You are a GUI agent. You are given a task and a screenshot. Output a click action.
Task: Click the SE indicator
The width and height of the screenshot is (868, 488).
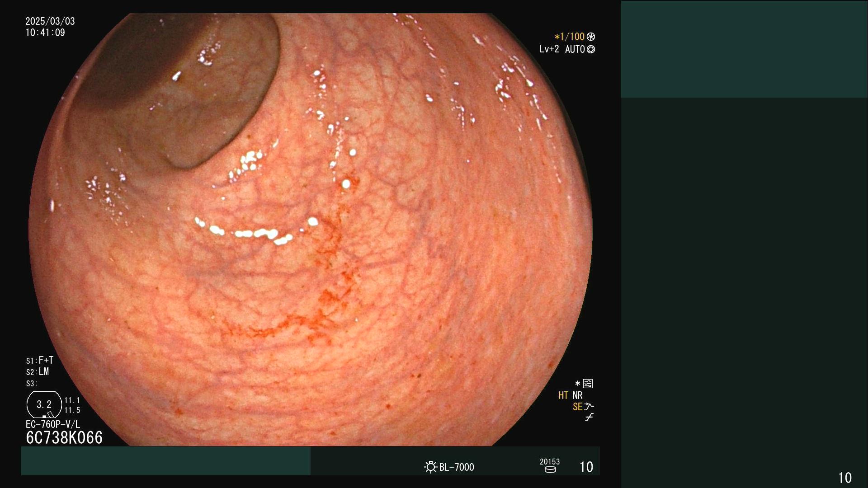click(577, 407)
